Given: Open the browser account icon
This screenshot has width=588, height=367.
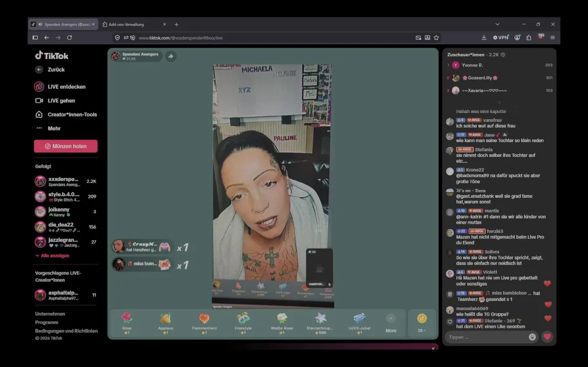Looking at the screenshot, I should tap(517, 38).
